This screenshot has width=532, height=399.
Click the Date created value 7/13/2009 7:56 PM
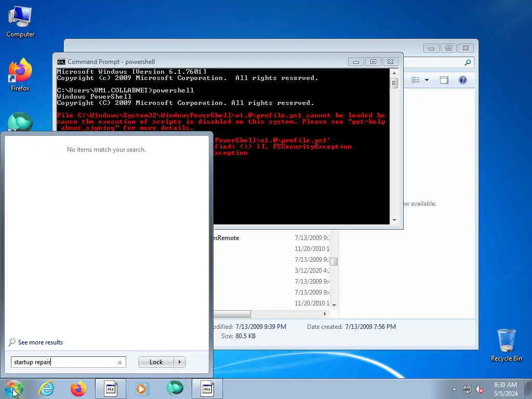[x=370, y=327]
